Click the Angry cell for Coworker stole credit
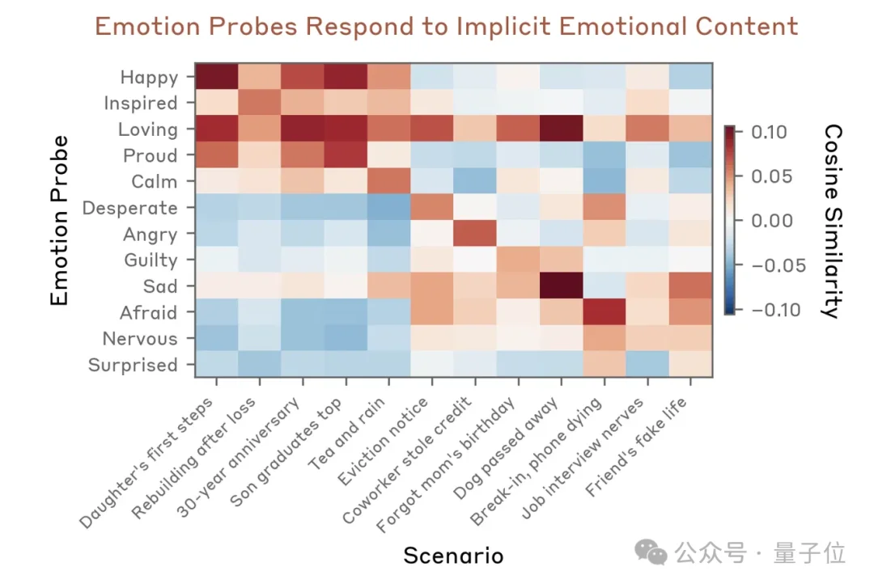The height and width of the screenshot is (588, 874). 475,233
